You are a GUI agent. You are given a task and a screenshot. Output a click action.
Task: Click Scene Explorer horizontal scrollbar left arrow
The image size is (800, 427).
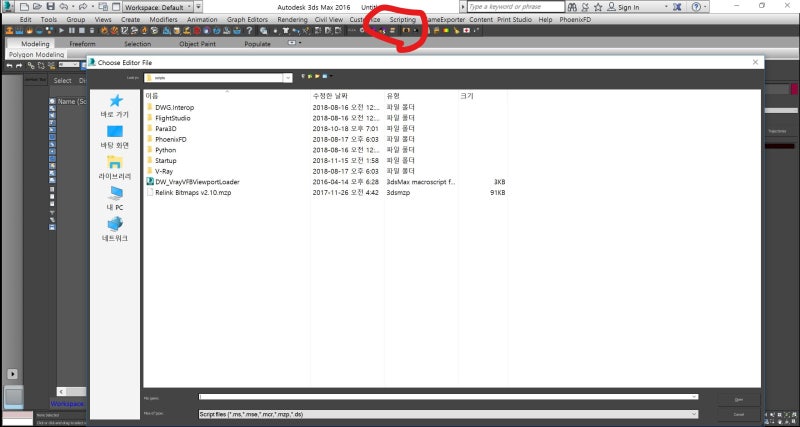(61, 391)
